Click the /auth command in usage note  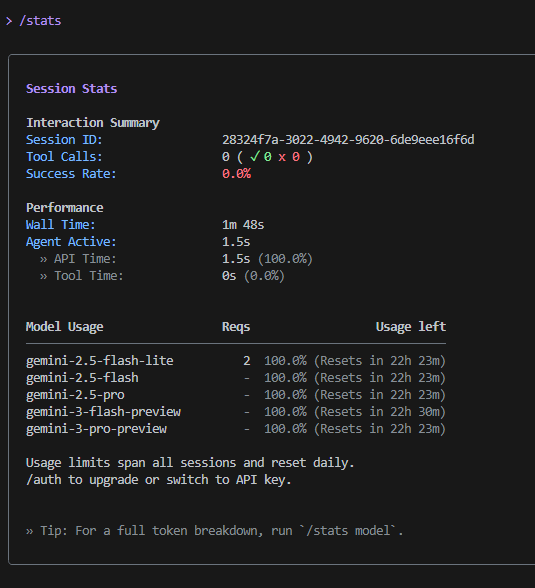pos(43,480)
